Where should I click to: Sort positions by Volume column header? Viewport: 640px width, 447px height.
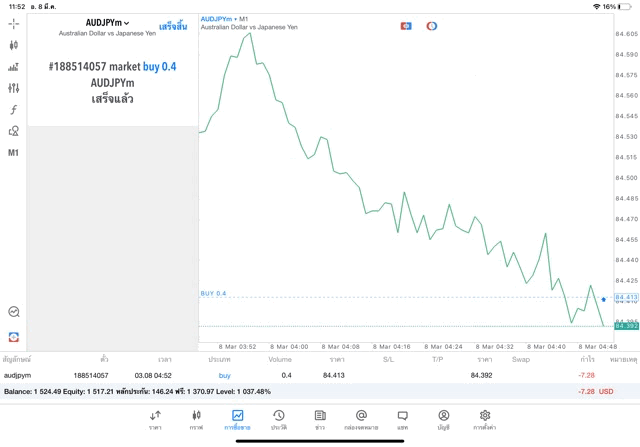[x=280, y=358]
